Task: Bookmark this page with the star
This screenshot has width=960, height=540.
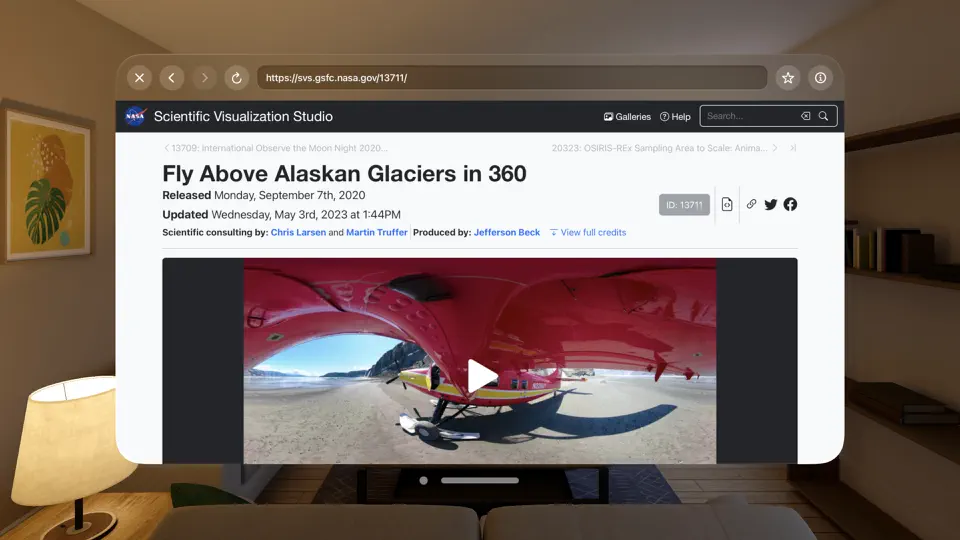Action: click(x=788, y=78)
